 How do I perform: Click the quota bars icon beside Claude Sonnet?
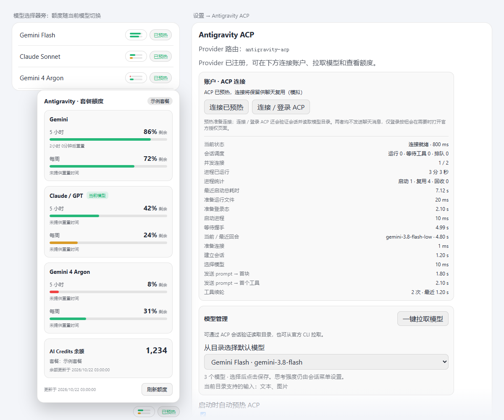(136, 57)
